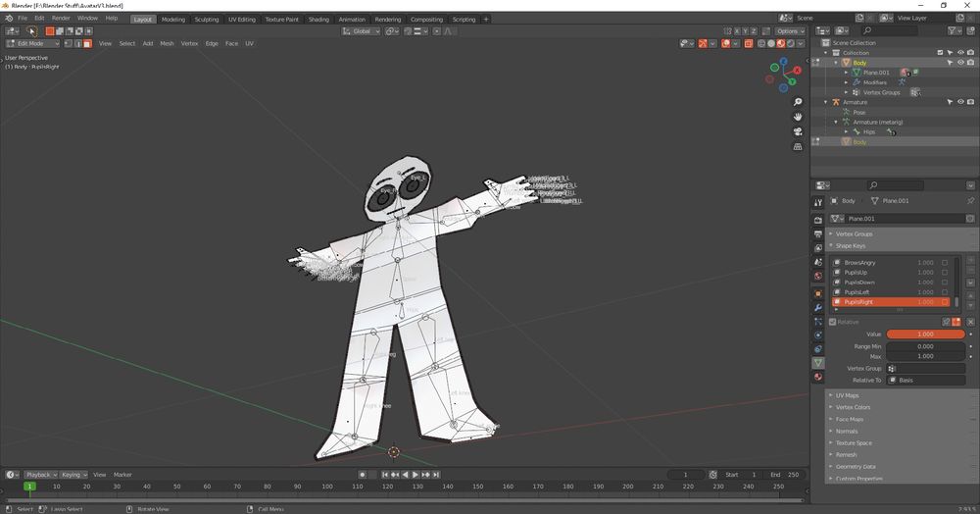Open the Options dropdown in viewport header

(x=790, y=31)
